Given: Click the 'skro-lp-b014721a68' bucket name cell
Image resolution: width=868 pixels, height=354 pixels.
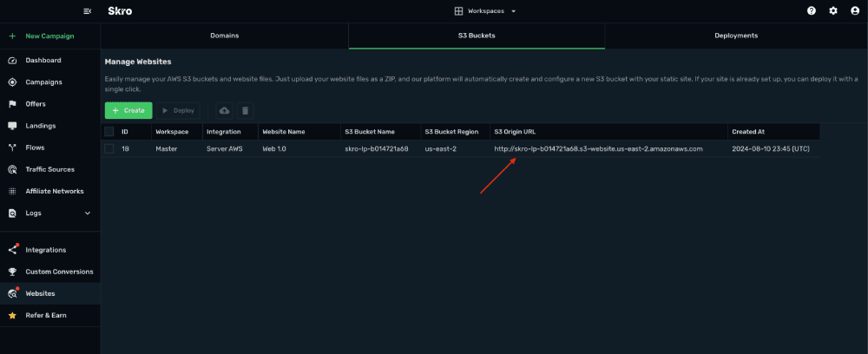Looking at the screenshot, I should click(x=377, y=148).
